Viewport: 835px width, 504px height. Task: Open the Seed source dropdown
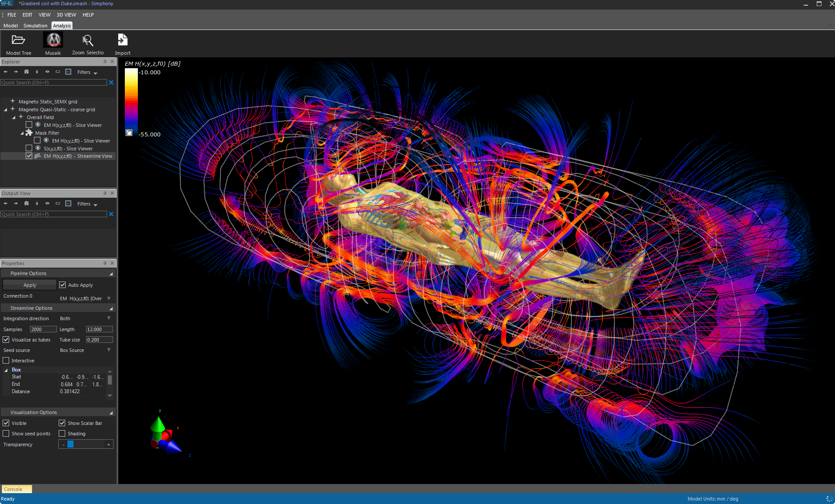coord(109,350)
